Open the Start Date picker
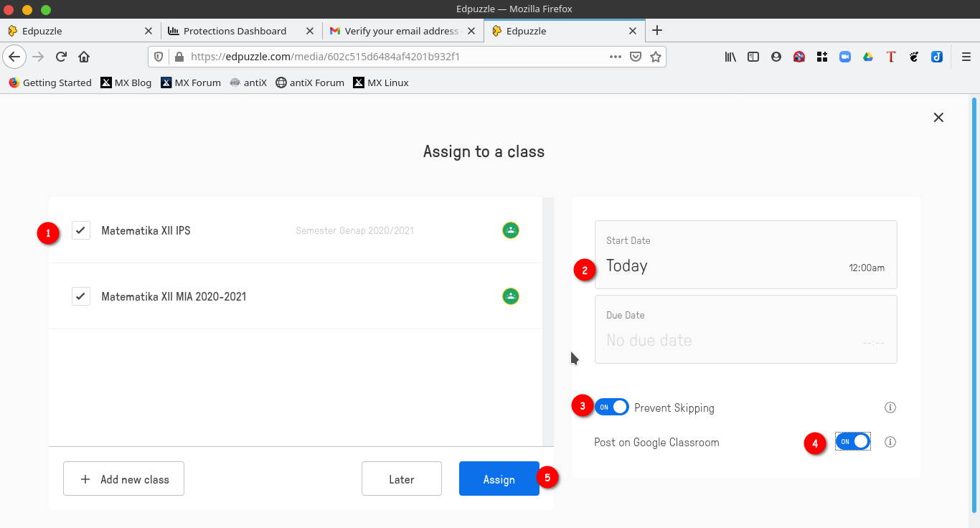The image size is (980, 528). [x=745, y=255]
